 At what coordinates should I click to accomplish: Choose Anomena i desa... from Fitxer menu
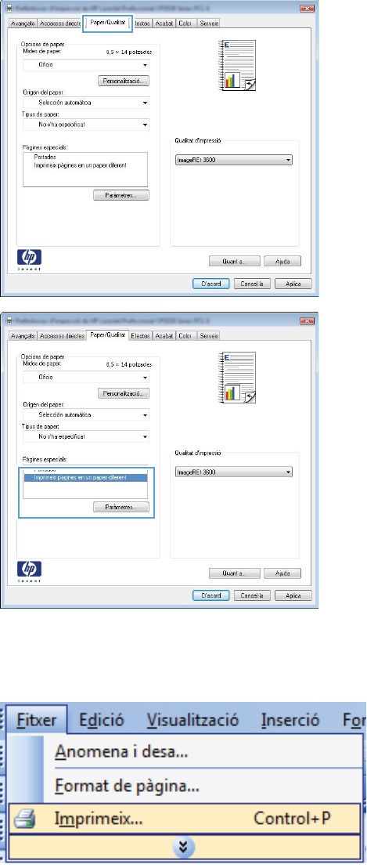click(x=121, y=752)
